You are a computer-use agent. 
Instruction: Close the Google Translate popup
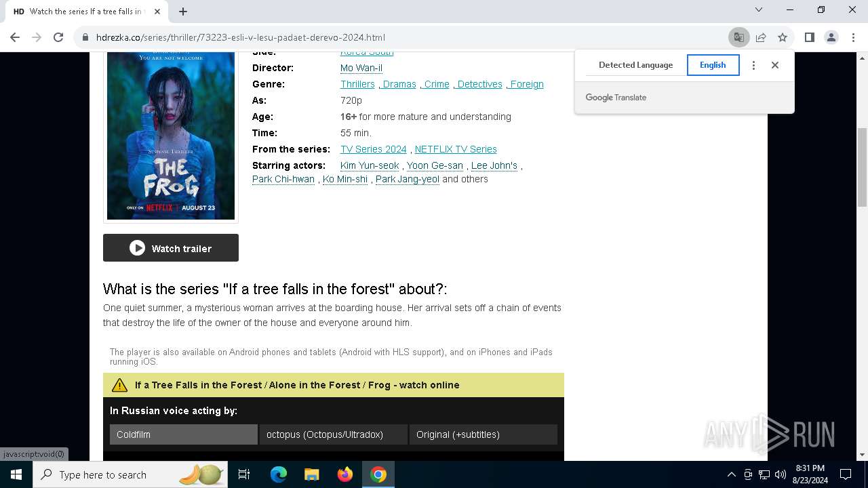click(x=775, y=65)
